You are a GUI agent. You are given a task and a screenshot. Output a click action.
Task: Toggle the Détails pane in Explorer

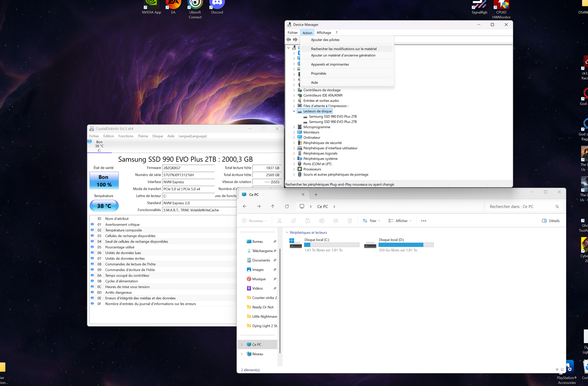pos(551,221)
